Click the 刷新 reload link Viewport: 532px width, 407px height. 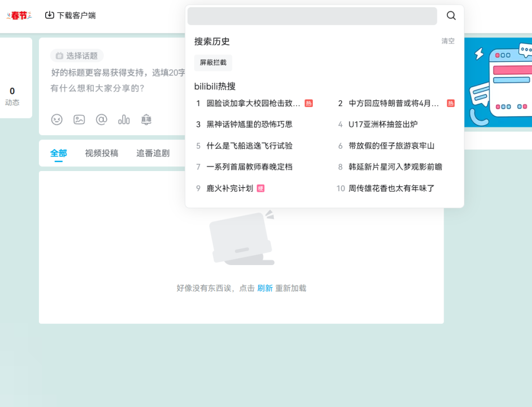tap(265, 288)
